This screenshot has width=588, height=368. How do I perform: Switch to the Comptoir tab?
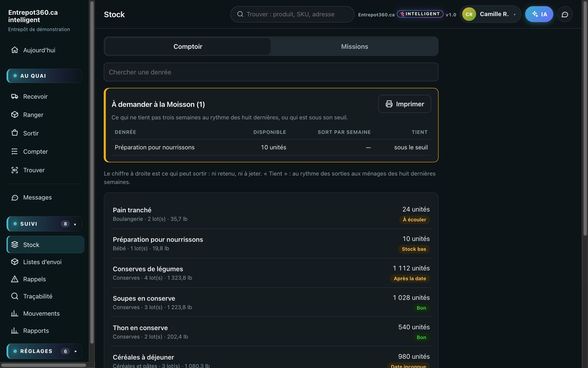[188, 46]
